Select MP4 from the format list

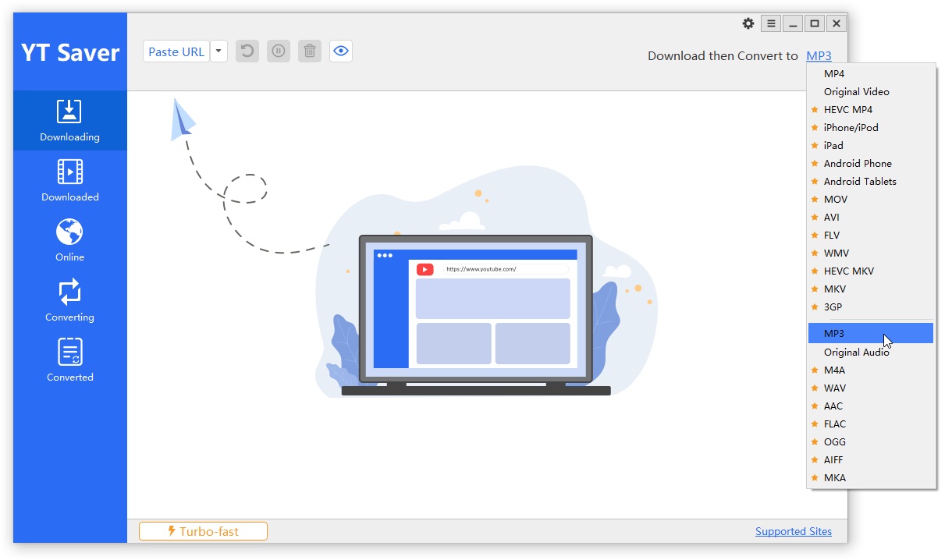point(871,73)
